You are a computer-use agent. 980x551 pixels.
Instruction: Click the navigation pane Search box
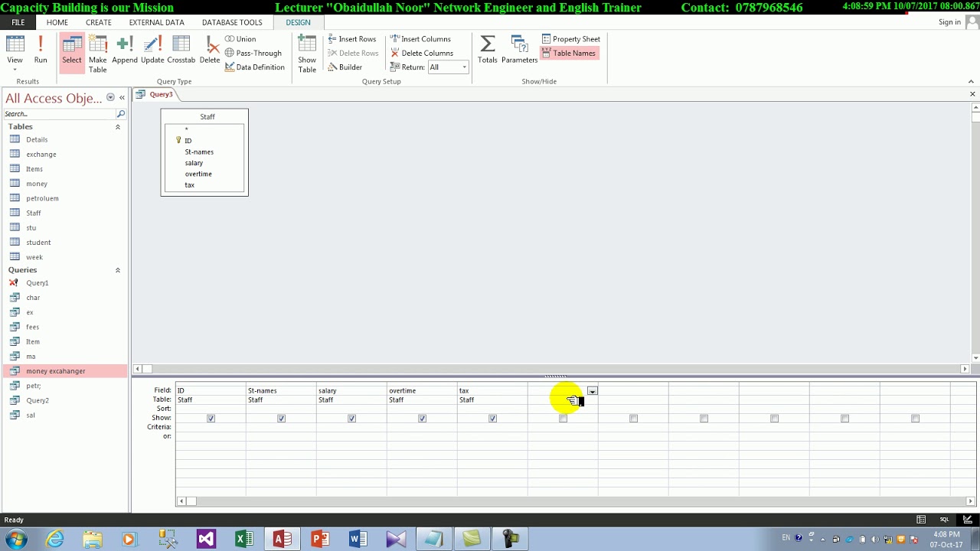[60, 114]
